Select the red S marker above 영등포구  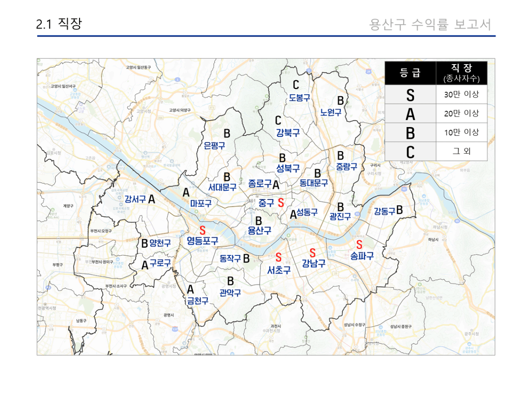click(x=202, y=230)
